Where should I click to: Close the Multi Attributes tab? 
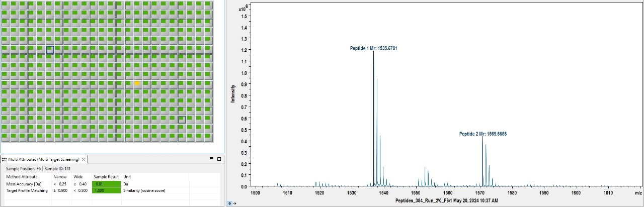pos(85,159)
